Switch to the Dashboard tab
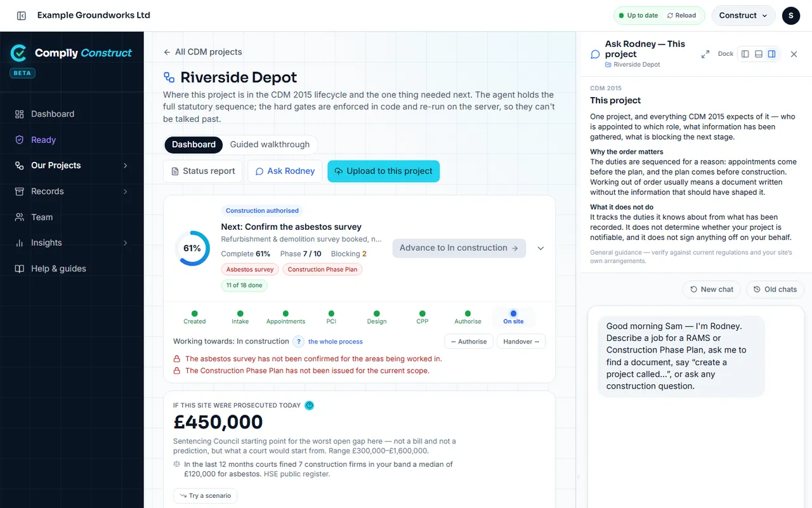 click(x=193, y=145)
